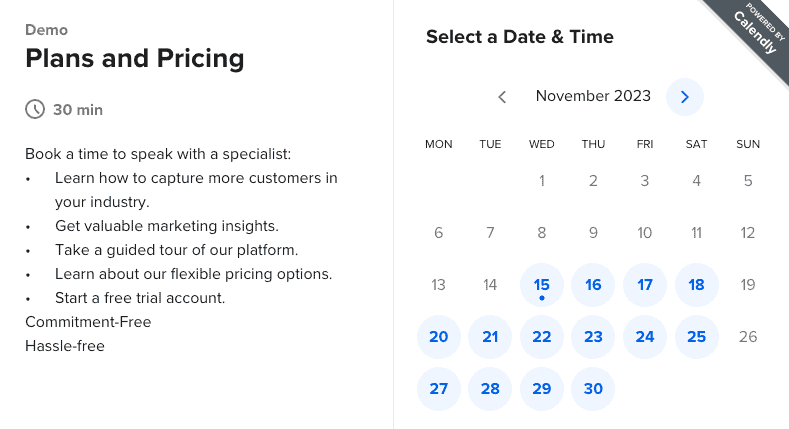The height and width of the screenshot is (429, 789).
Task: Select November 15 date
Action: (541, 285)
